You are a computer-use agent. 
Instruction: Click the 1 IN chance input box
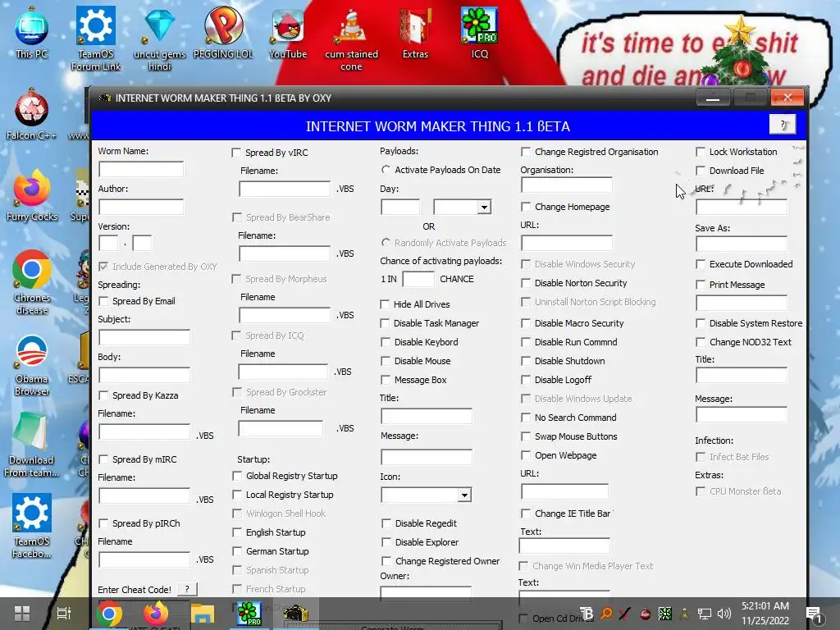pos(418,279)
